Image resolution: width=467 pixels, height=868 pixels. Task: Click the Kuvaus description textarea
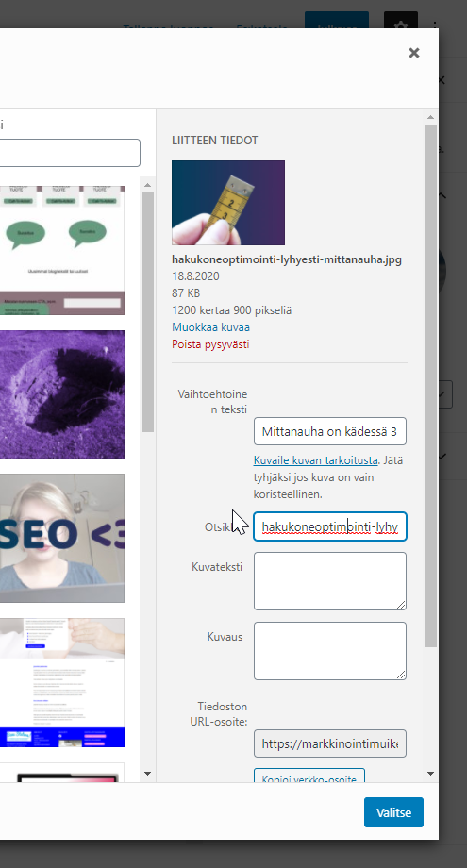click(330, 650)
